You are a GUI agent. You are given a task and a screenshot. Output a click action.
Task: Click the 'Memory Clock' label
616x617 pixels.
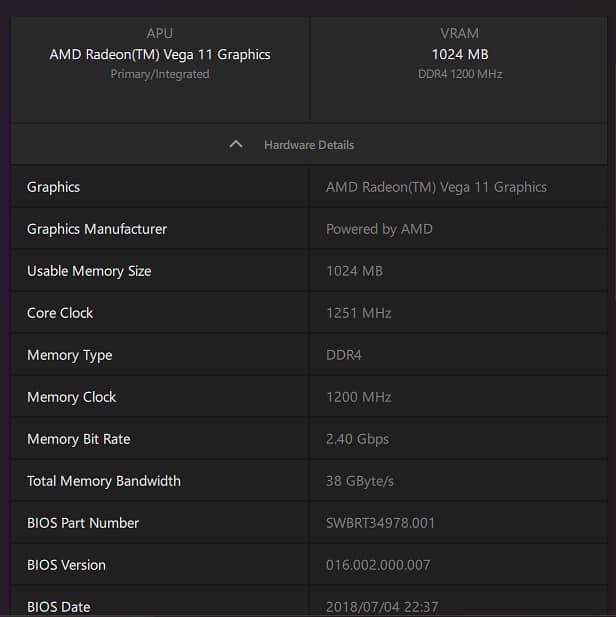pos(72,397)
